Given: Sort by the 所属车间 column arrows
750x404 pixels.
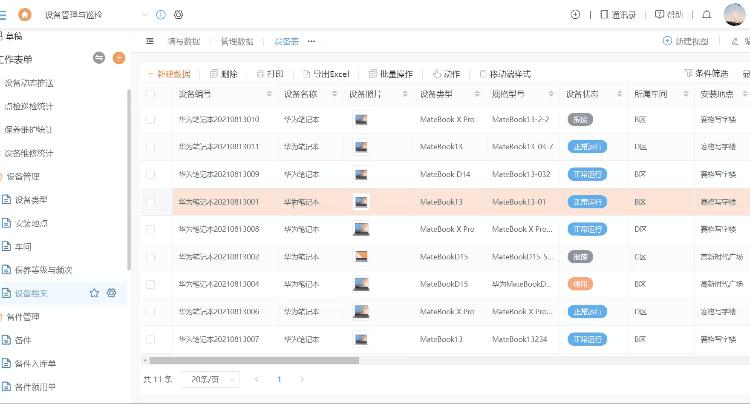Looking at the screenshot, I should tap(685, 94).
